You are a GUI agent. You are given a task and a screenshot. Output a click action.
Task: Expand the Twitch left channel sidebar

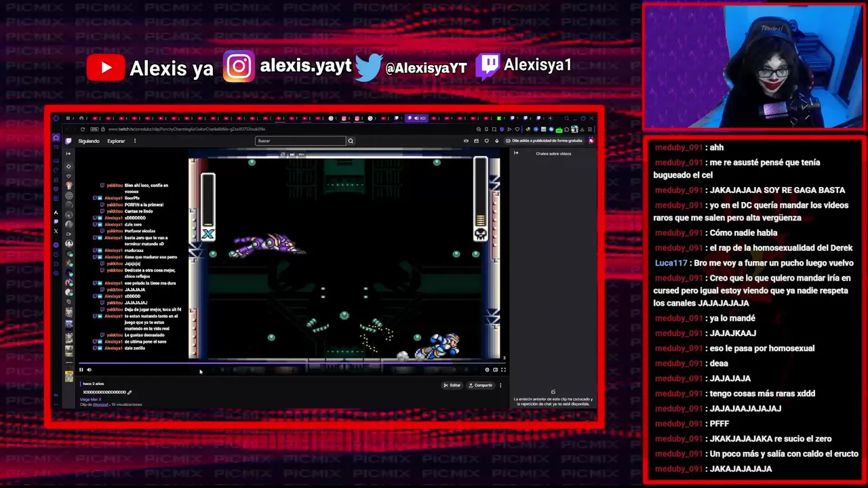[68, 153]
